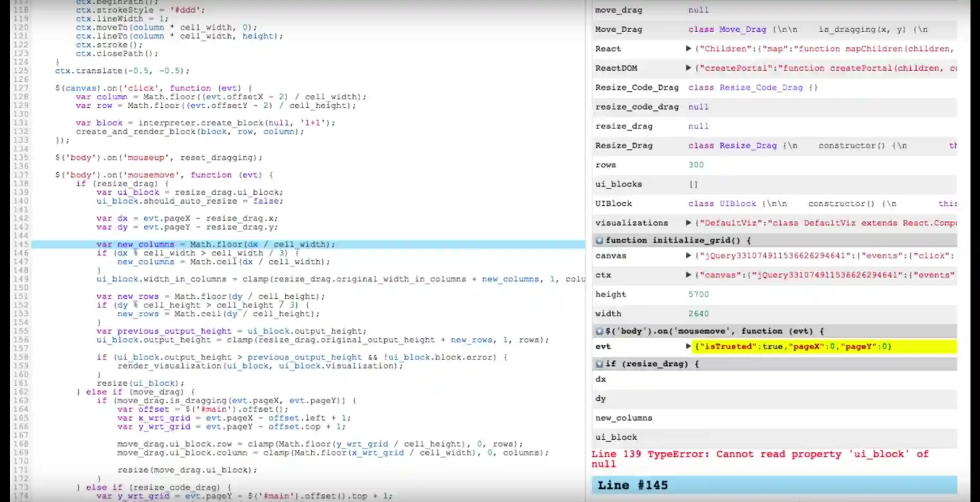Collapse the 'function initialize_grid()' scope section
Image resolution: width=980 pixels, height=502 pixels.
coord(599,241)
